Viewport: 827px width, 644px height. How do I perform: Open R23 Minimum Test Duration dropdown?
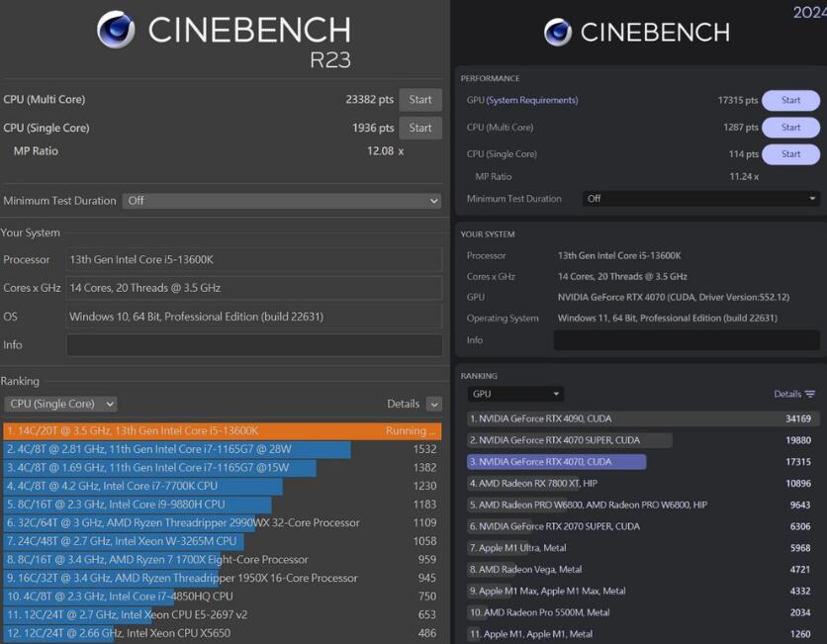click(x=282, y=201)
